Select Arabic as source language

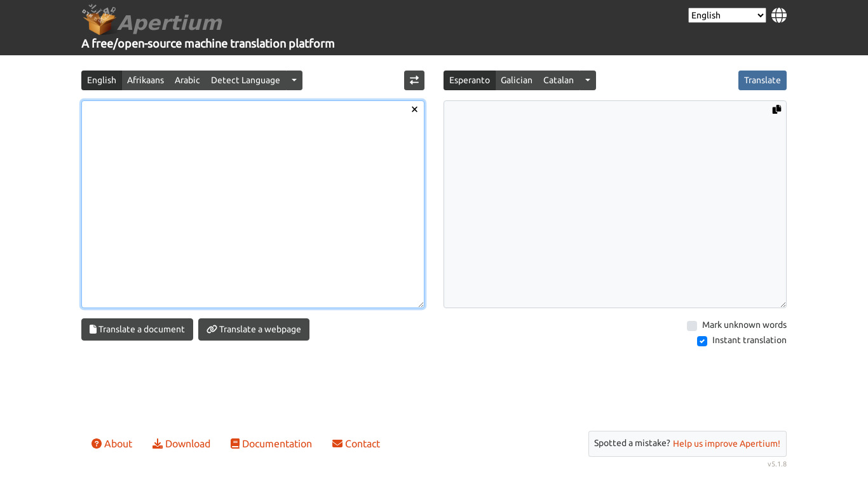pyautogui.click(x=187, y=80)
